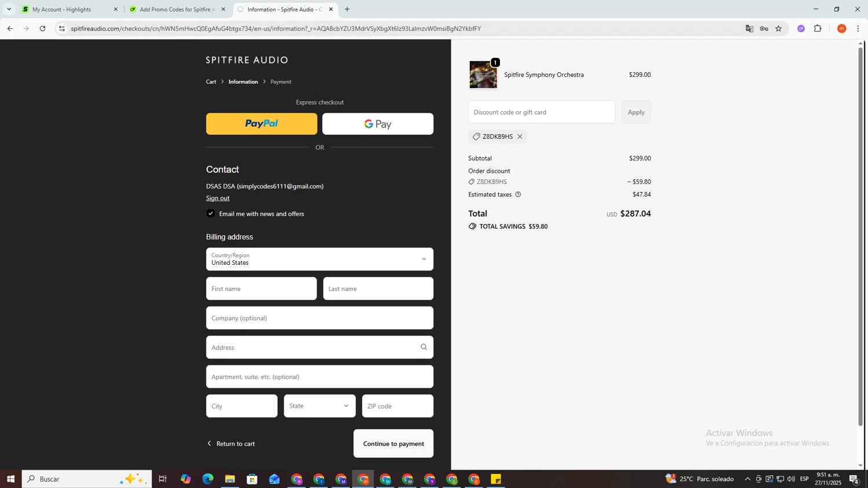
Task: Open Task View from the taskbar
Action: (x=163, y=479)
